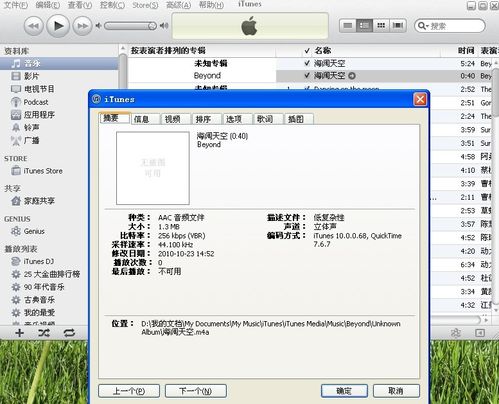
Task: Click the 上一个(P) button
Action: 129,391
